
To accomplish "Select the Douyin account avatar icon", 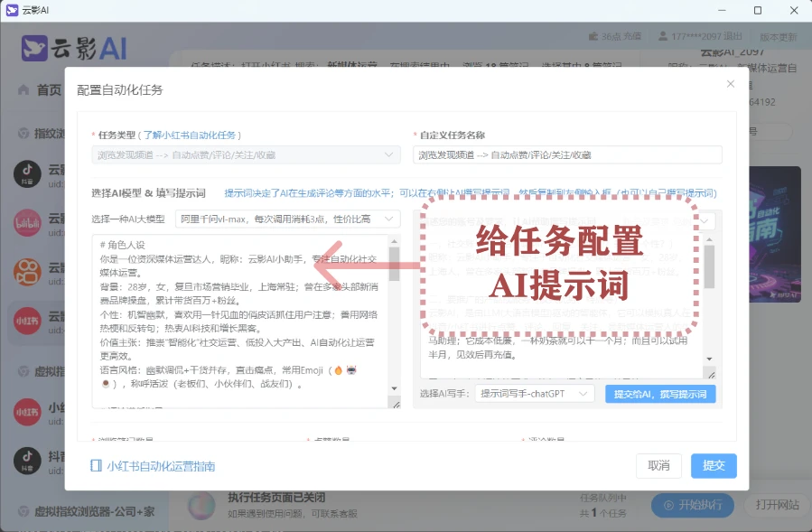I will tap(26, 173).
